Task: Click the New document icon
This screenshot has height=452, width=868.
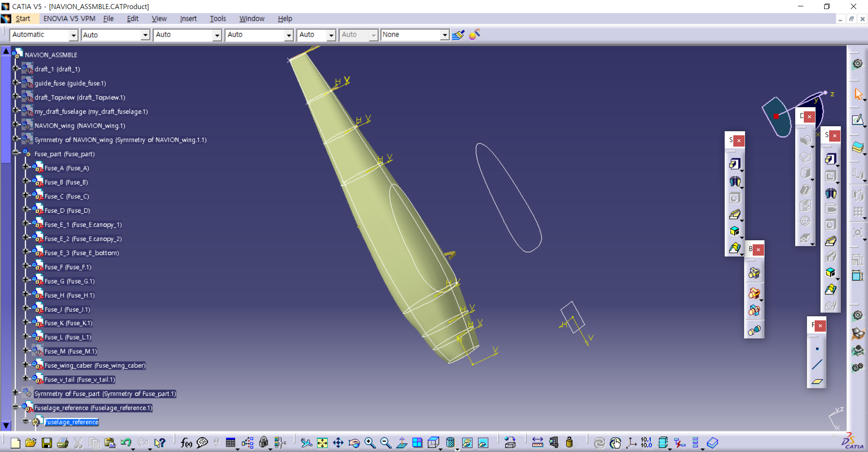Action: (x=15, y=443)
